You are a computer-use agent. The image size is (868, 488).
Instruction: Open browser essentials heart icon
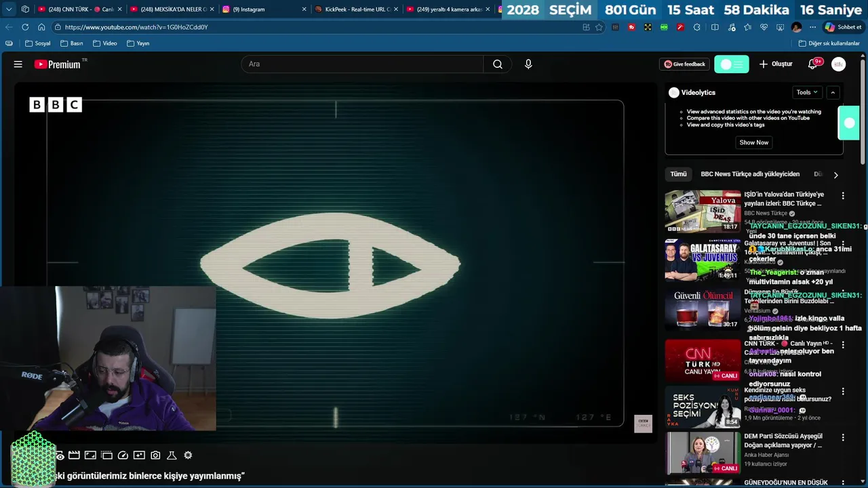pos(764,27)
